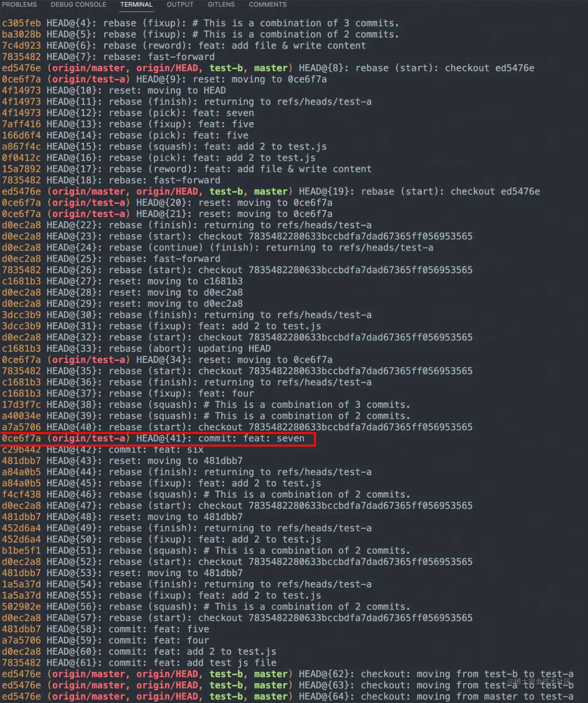Image resolution: width=588 pixels, height=703 pixels.
Task: Click the HEAD@{61} add test js file line
Action: coord(139,663)
